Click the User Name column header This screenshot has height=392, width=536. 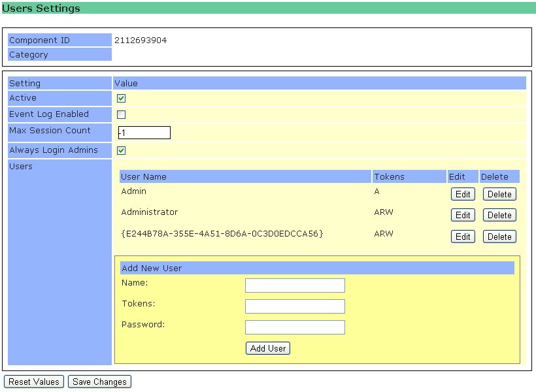(144, 176)
